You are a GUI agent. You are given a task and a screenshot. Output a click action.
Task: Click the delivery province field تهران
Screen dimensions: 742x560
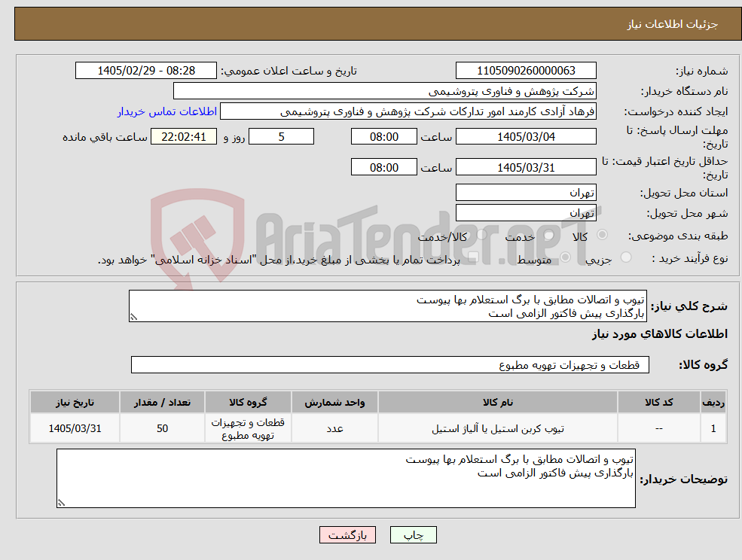(x=526, y=193)
